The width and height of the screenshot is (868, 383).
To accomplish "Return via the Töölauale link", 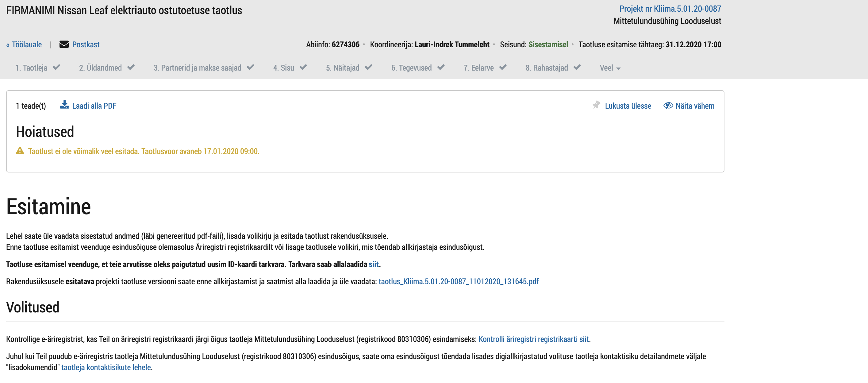I will click(x=24, y=44).
